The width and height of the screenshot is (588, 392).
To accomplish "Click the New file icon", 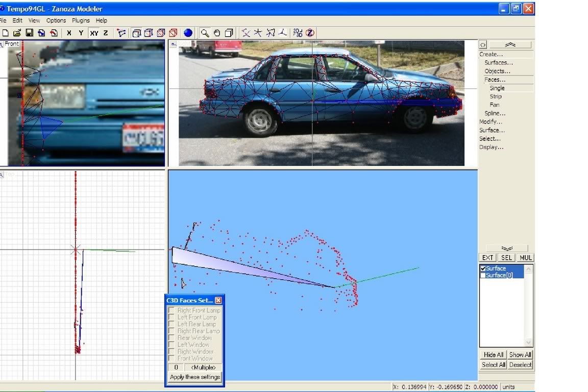I will tap(5, 33).
